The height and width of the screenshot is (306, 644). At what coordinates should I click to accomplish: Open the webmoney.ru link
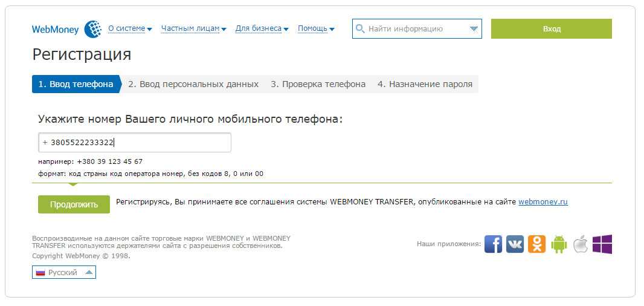coord(543,202)
